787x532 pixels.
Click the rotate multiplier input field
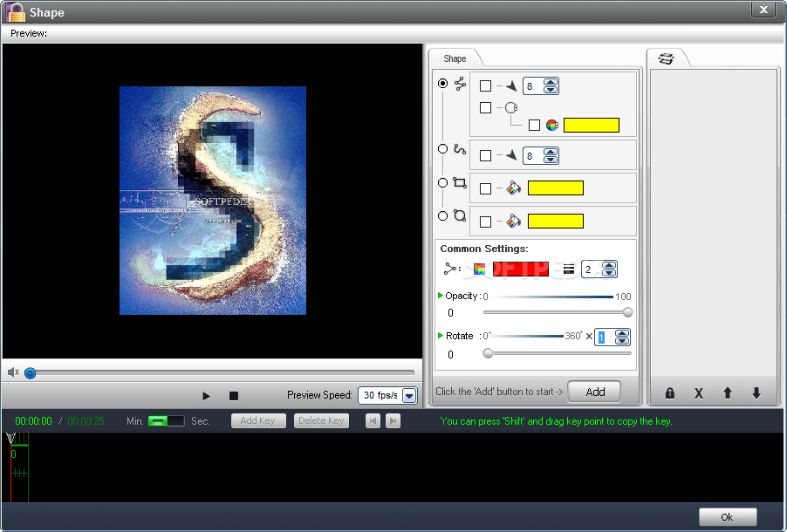605,338
